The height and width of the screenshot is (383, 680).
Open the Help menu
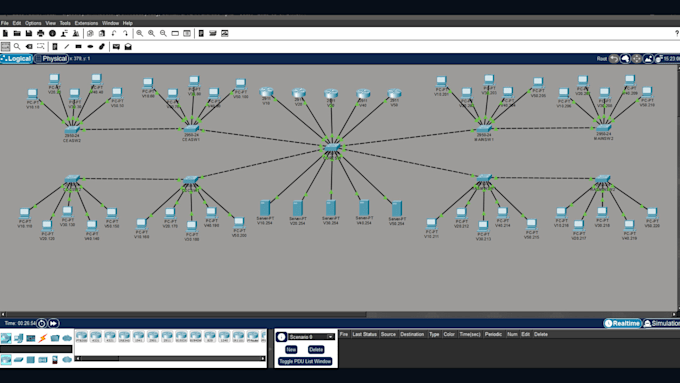(x=128, y=23)
